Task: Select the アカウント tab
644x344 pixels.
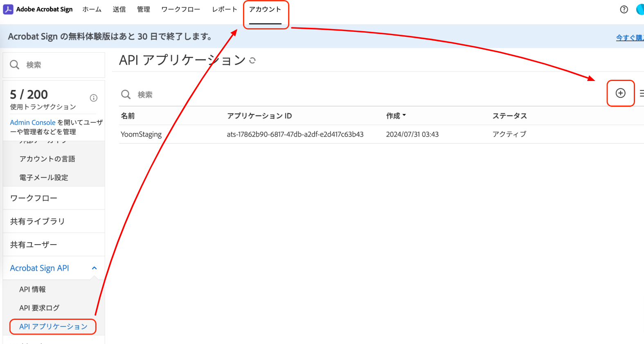Action: 265,9
